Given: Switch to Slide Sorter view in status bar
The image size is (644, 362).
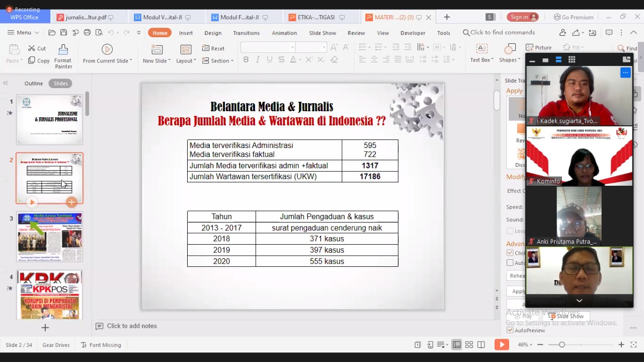Looking at the screenshot, I should pos(469,345).
